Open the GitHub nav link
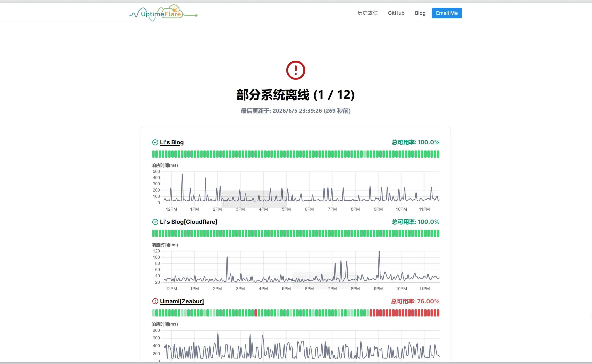592x364 pixels. (396, 13)
